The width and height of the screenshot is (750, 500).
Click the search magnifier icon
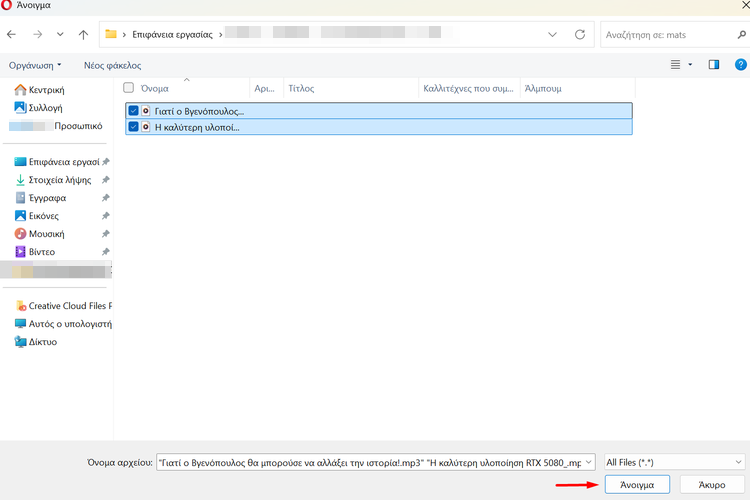pyautogui.click(x=742, y=34)
